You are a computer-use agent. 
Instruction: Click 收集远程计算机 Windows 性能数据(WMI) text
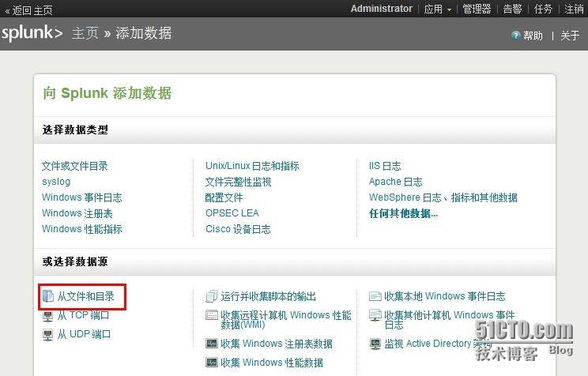(x=286, y=320)
